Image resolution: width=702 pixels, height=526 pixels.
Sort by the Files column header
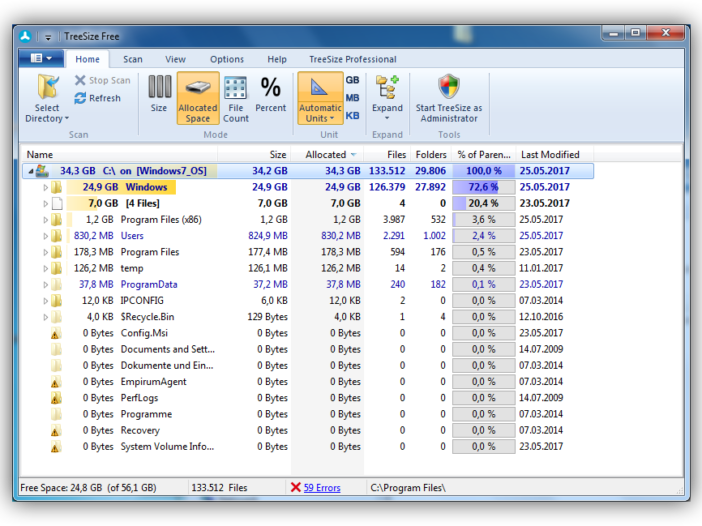tap(387, 155)
